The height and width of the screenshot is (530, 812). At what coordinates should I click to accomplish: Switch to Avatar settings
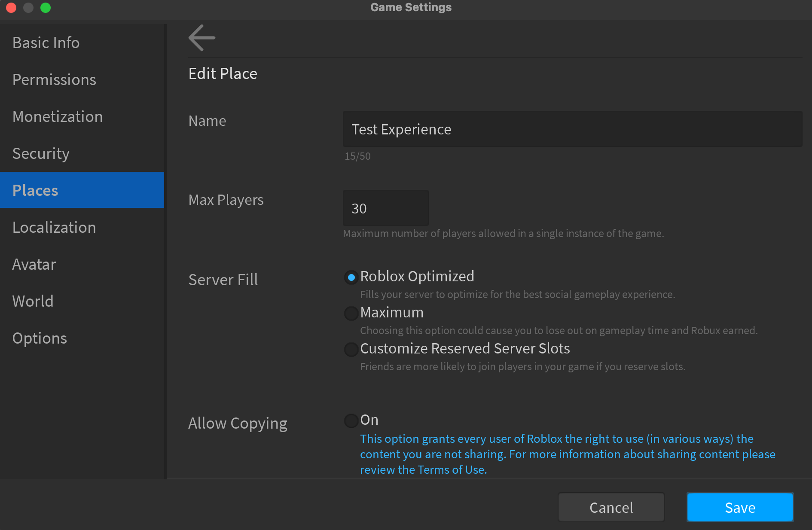point(34,265)
